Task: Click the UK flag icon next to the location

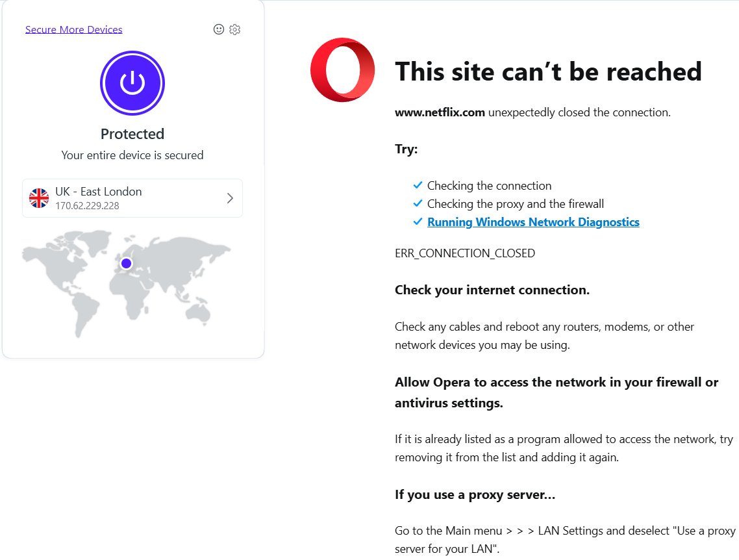Action: tap(39, 197)
